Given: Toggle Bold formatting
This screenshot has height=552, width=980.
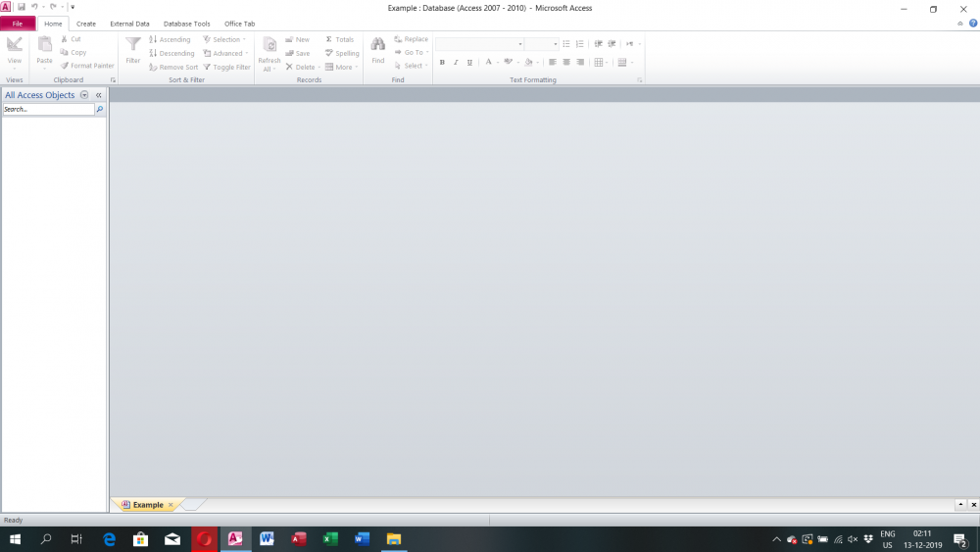Looking at the screenshot, I should pyautogui.click(x=442, y=62).
